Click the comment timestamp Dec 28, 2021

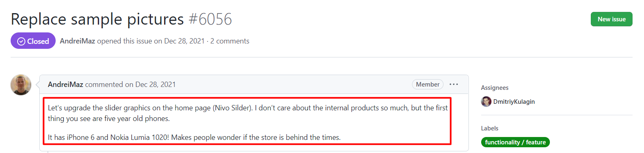[x=155, y=84]
